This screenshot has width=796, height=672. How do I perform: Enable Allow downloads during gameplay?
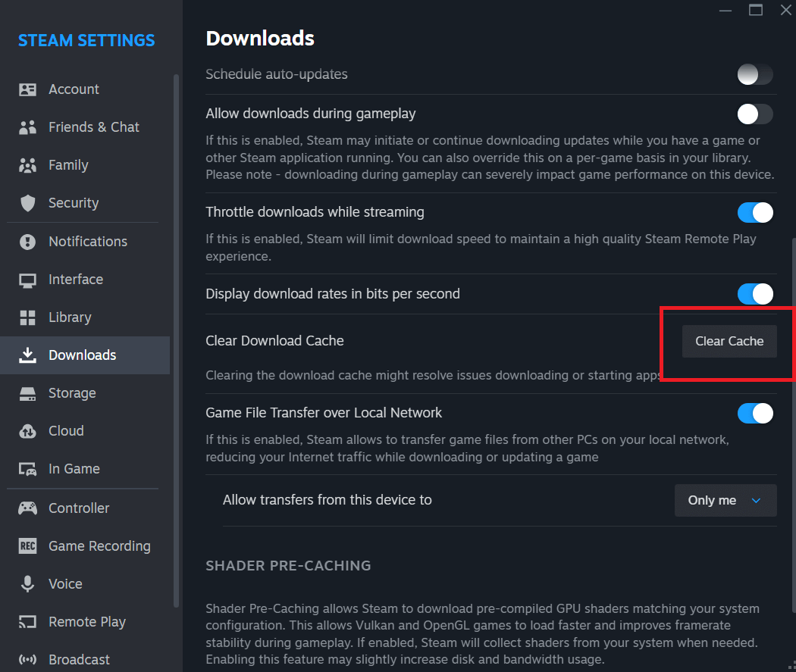(754, 113)
